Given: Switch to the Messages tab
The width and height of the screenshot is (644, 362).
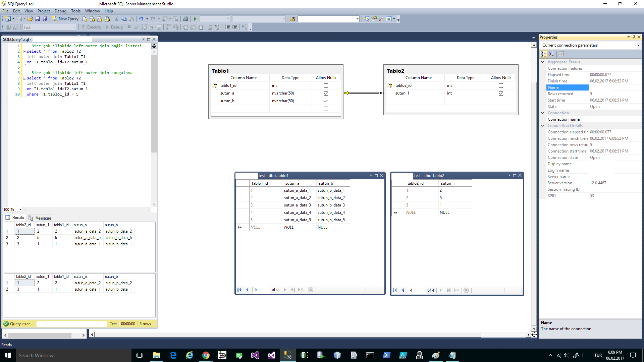Looking at the screenshot, I should 40,218.
